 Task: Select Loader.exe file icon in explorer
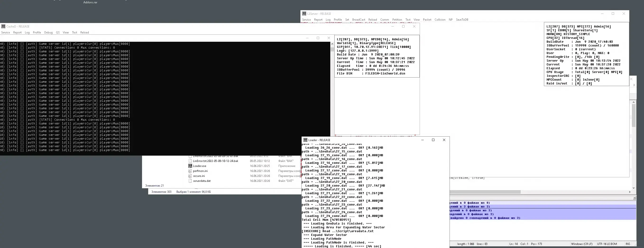point(190,166)
